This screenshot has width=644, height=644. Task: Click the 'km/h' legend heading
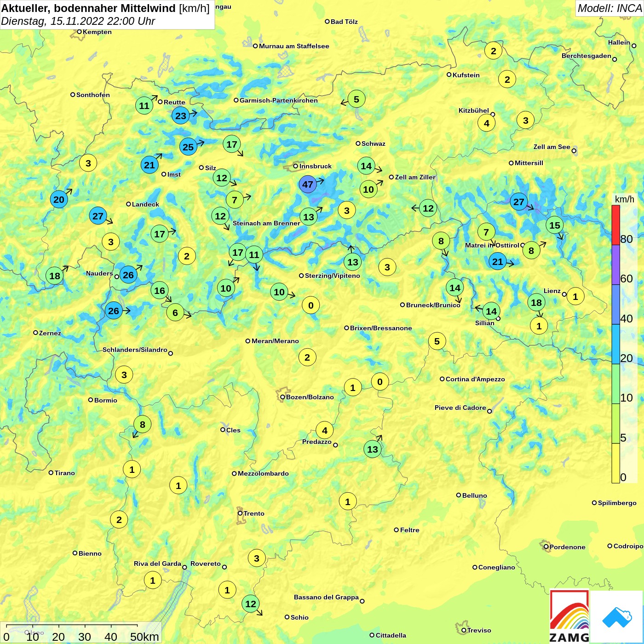(625, 199)
